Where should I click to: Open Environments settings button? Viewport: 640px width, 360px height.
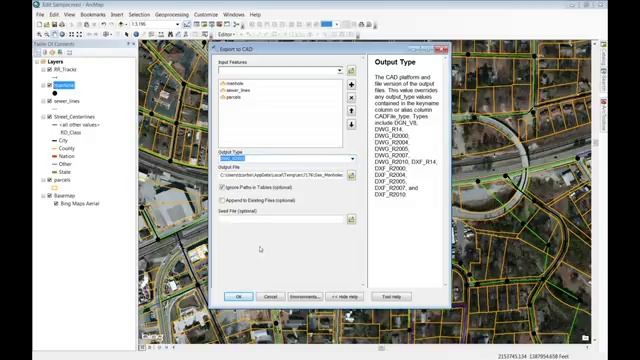[305, 297]
